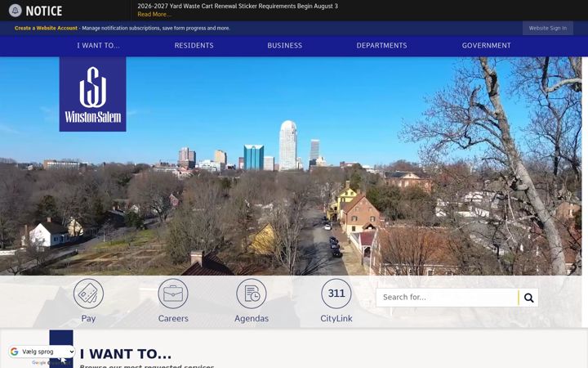This screenshot has height=368, width=588.
Task: Open the DEPARTMENTS menu
Action: (381, 46)
